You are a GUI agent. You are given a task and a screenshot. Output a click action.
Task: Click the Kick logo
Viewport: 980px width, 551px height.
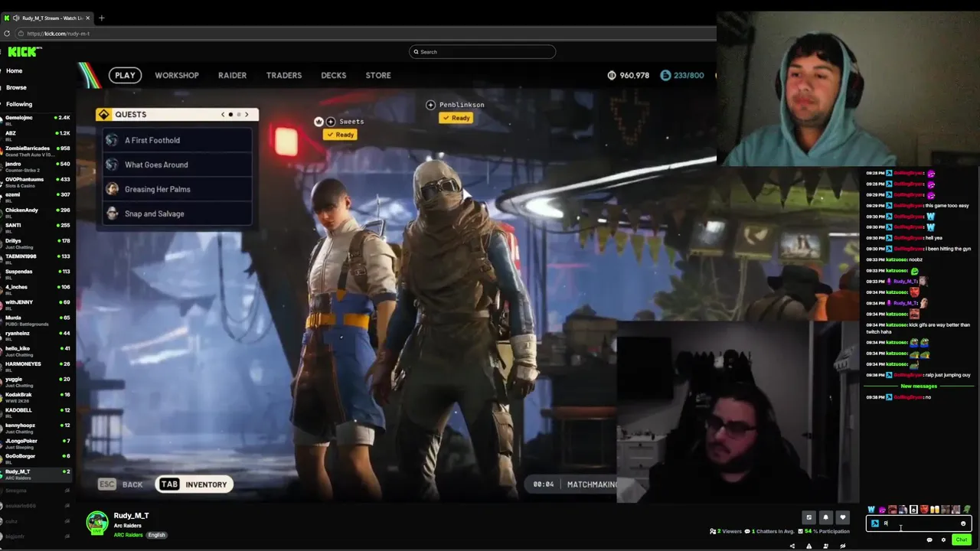[x=23, y=51]
